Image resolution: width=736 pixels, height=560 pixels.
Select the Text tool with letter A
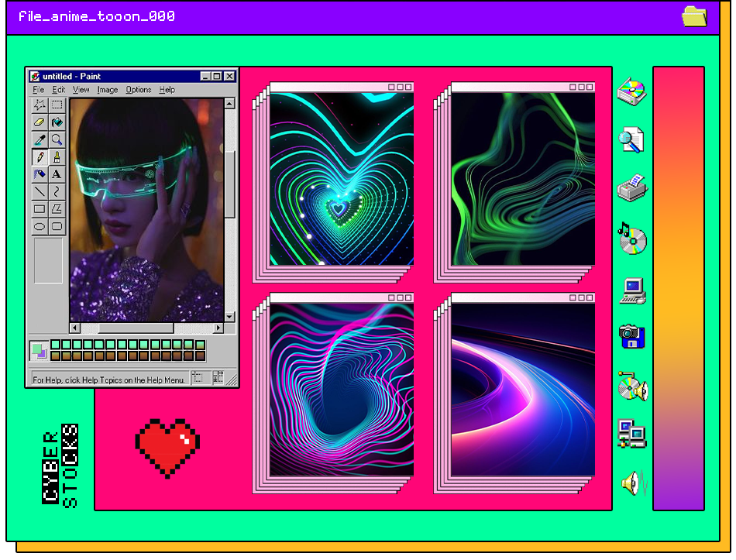tap(57, 174)
